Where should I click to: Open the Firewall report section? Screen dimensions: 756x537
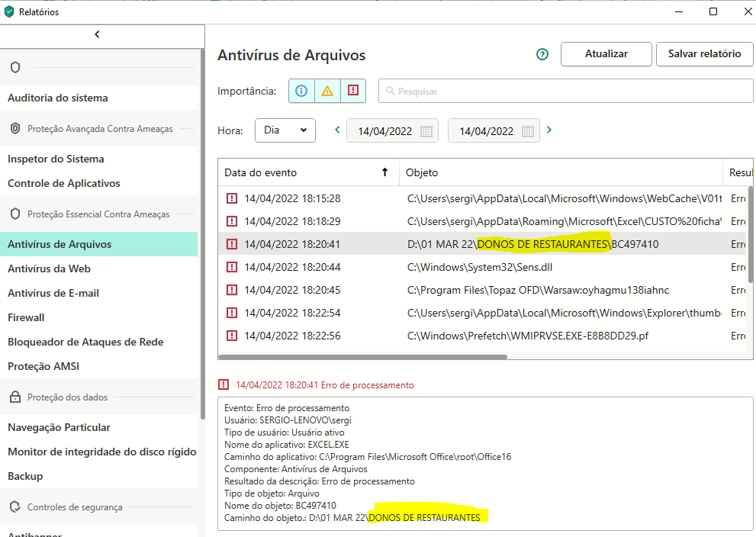click(26, 317)
